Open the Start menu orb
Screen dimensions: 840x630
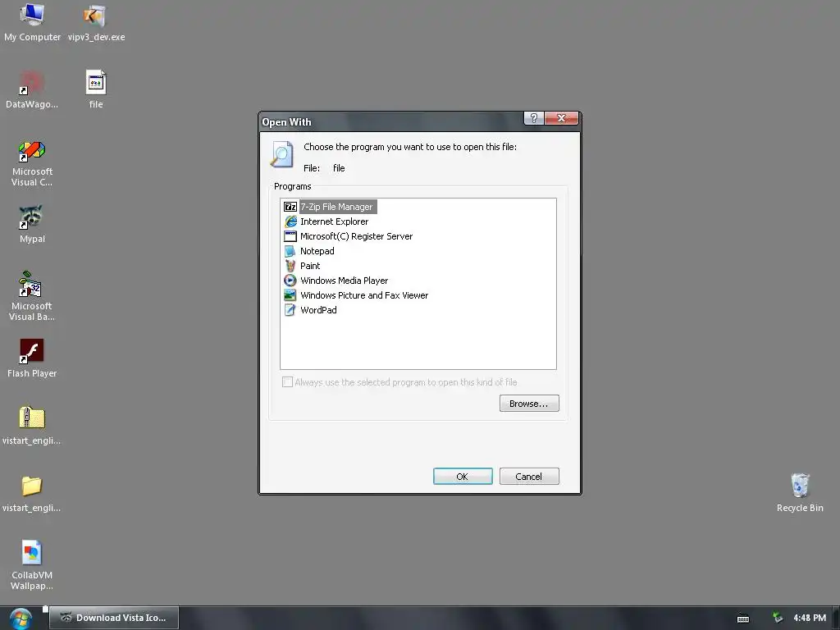[21, 619]
